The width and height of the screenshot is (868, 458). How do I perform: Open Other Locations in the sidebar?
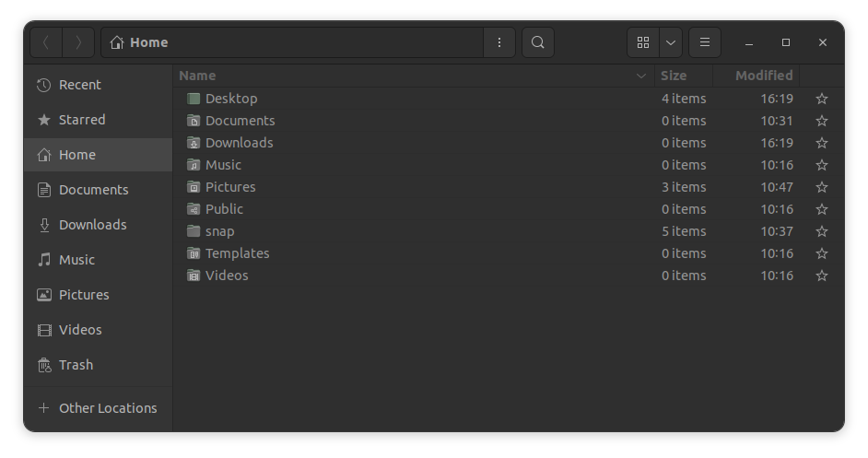tap(98, 408)
